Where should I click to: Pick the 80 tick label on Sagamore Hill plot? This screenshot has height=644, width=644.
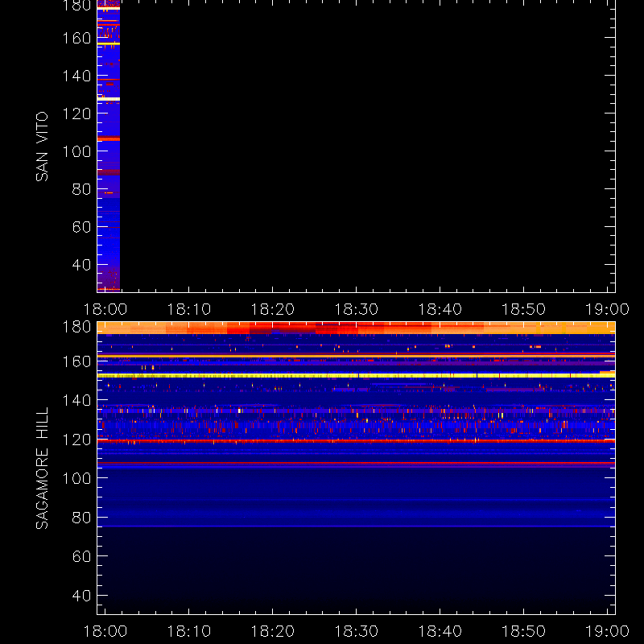pyautogui.click(x=81, y=518)
